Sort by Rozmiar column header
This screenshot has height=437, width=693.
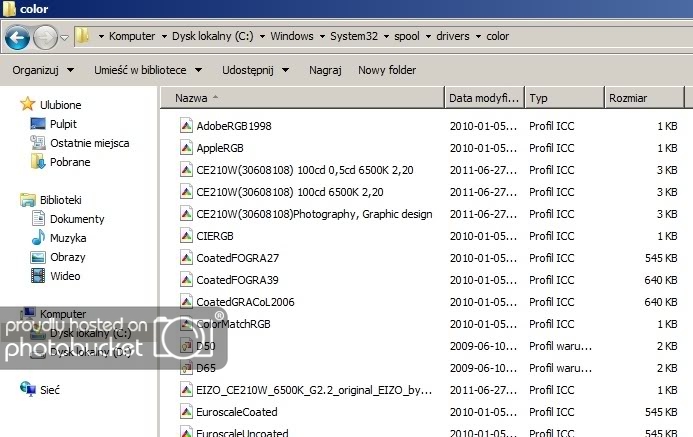click(644, 98)
